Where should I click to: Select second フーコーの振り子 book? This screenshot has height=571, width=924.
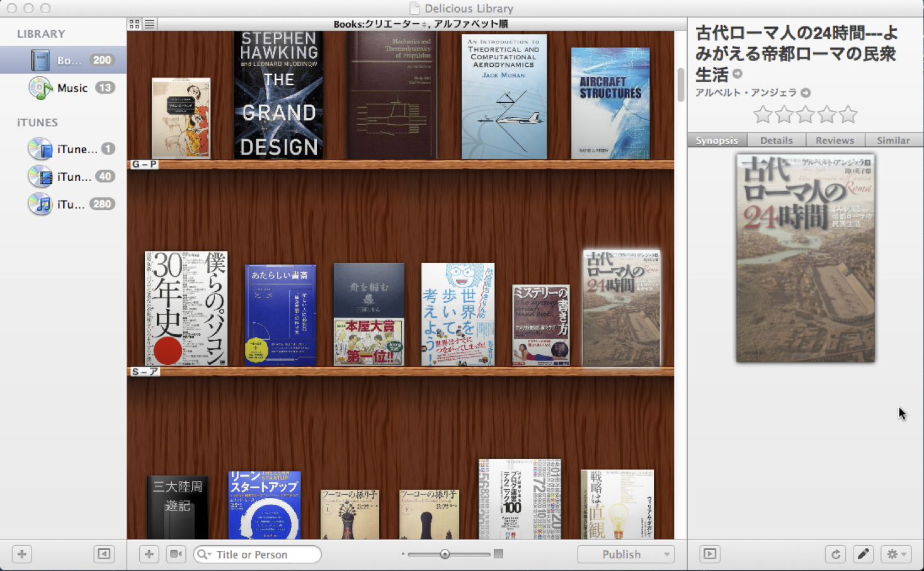tap(429, 514)
